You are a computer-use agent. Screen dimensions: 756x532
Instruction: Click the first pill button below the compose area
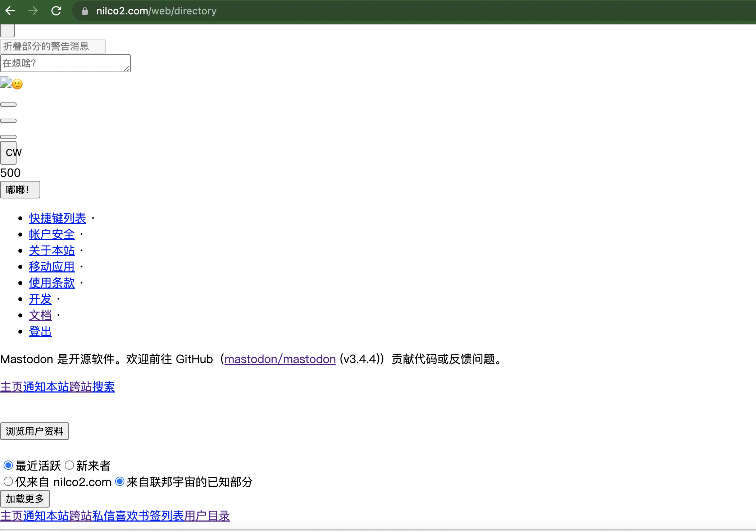pyautogui.click(x=8, y=104)
